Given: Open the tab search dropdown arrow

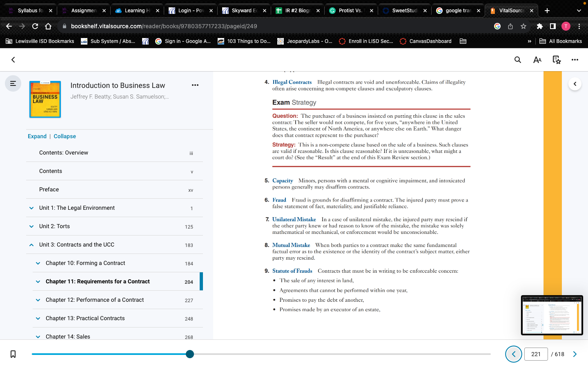Looking at the screenshot, I should pos(579,11).
